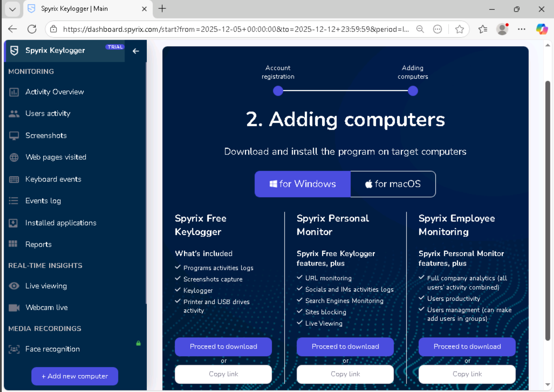The width and height of the screenshot is (554, 392).
Task: Close the Spyrix Keylogger tab
Action: (144, 9)
